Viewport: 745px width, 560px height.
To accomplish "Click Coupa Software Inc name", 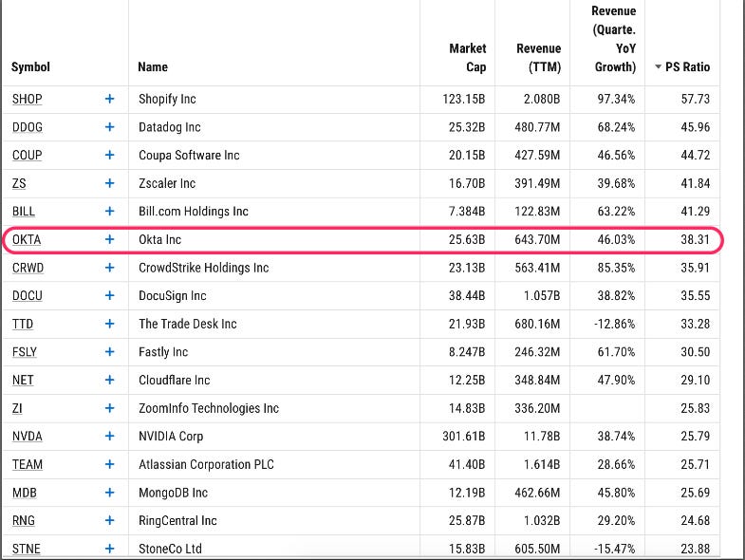I will click(x=189, y=155).
